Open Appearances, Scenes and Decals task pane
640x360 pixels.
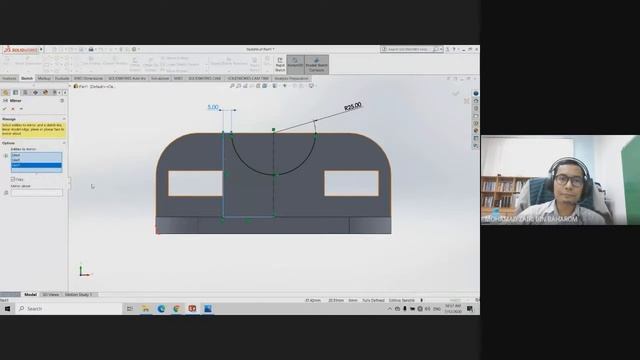coord(476,131)
